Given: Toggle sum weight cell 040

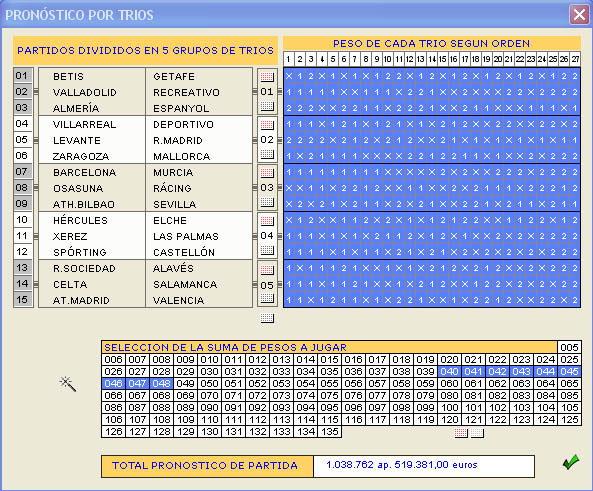Looking at the screenshot, I should point(449,371).
